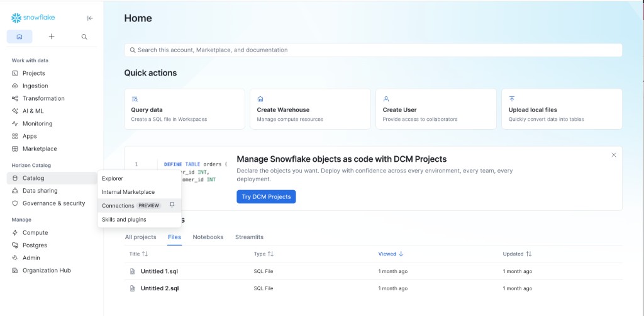Click the Governance & security shield icon

coord(15,203)
